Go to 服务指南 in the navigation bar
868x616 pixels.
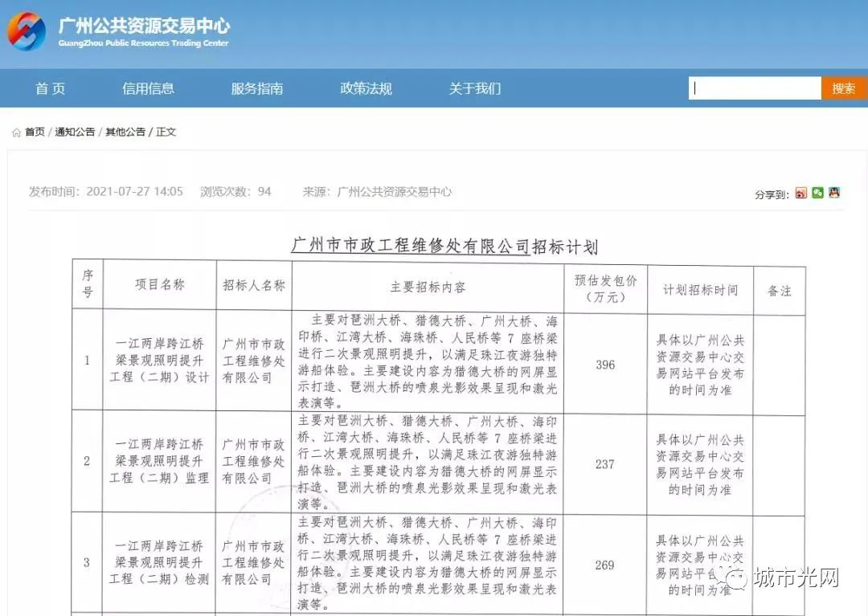tap(256, 88)
